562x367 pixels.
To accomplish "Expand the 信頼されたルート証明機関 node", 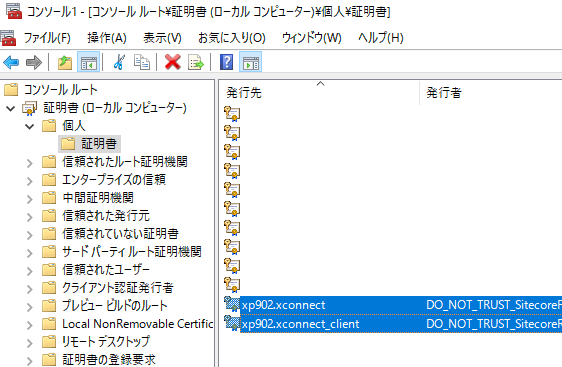I will [x=30, y=163].
